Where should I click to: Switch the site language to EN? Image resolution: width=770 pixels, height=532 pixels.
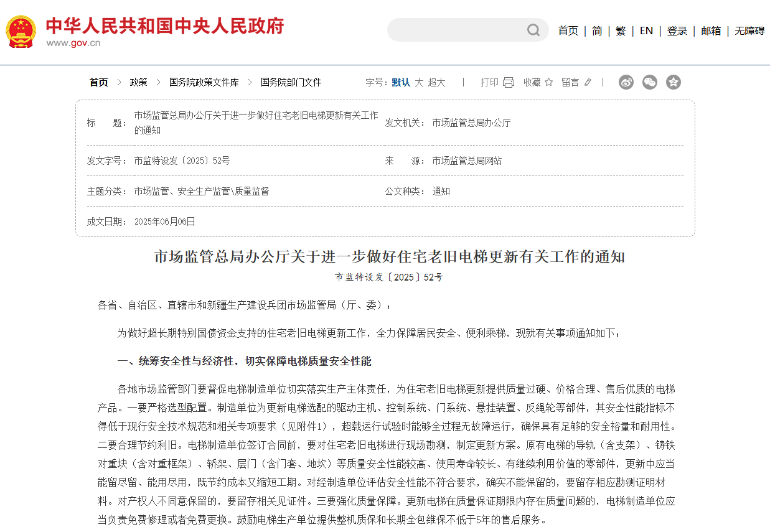click(x=646, y=30)
